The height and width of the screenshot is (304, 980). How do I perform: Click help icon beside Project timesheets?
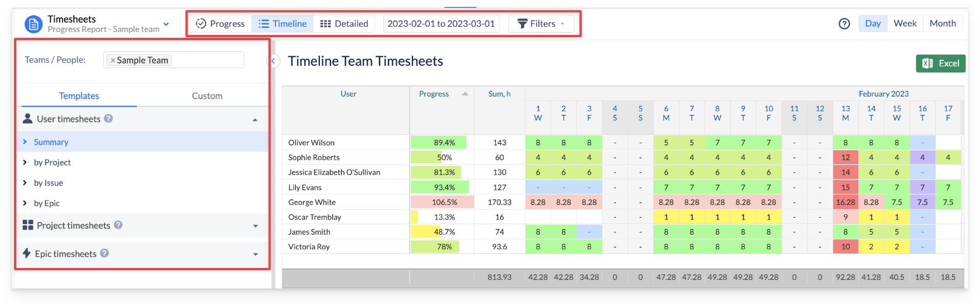click(x=118, y=225)
